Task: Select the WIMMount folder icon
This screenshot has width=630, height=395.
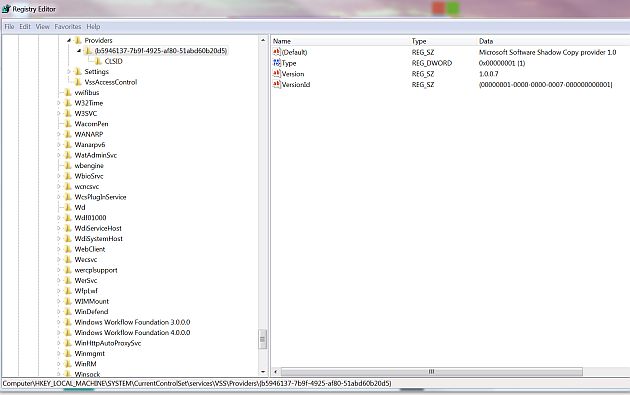Action: (68, 301)
